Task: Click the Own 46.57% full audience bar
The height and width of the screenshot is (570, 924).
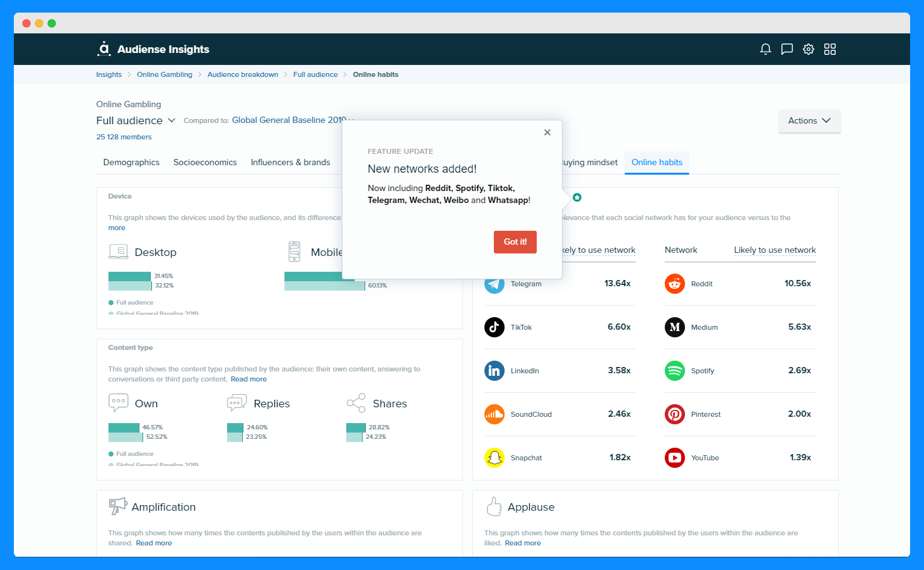Action: 124,427
